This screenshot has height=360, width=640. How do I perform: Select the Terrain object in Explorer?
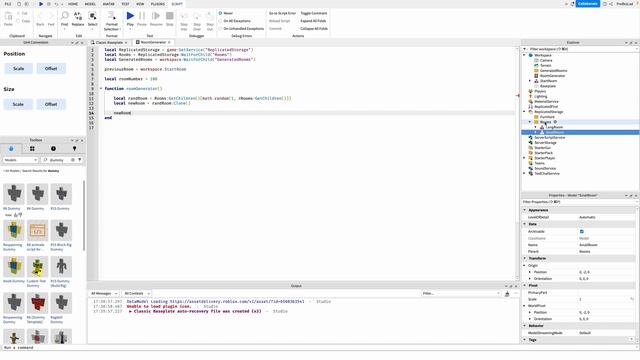pos(546,65)
